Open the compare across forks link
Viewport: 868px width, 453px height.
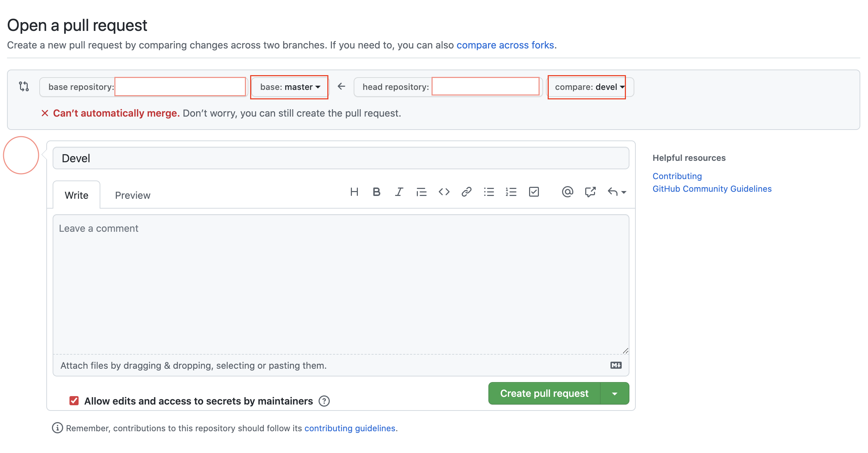[505, 45]
